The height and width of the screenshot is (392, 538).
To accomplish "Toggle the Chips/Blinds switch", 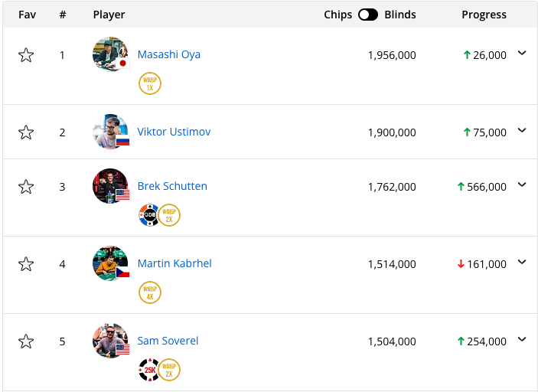I will (368, 15).
